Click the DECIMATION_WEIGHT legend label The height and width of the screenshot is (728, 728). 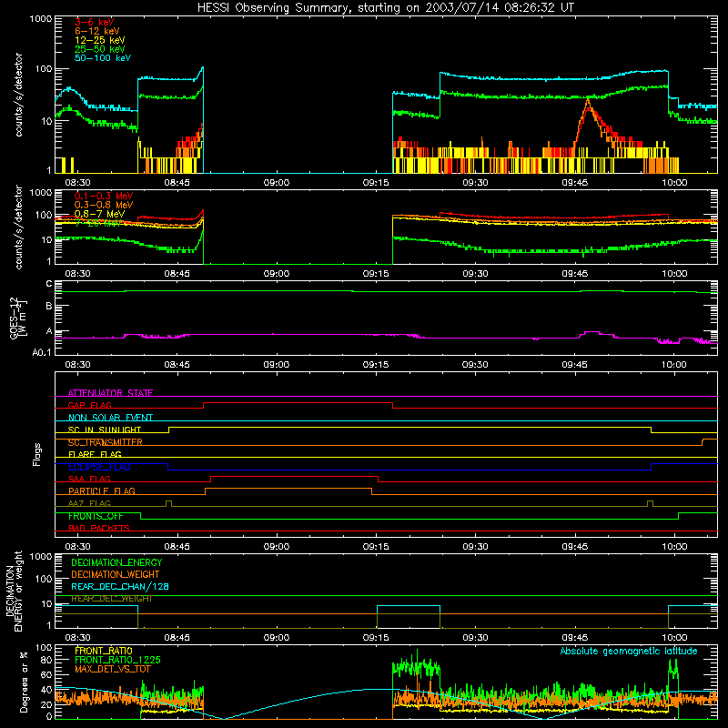(x=116, y=574)
